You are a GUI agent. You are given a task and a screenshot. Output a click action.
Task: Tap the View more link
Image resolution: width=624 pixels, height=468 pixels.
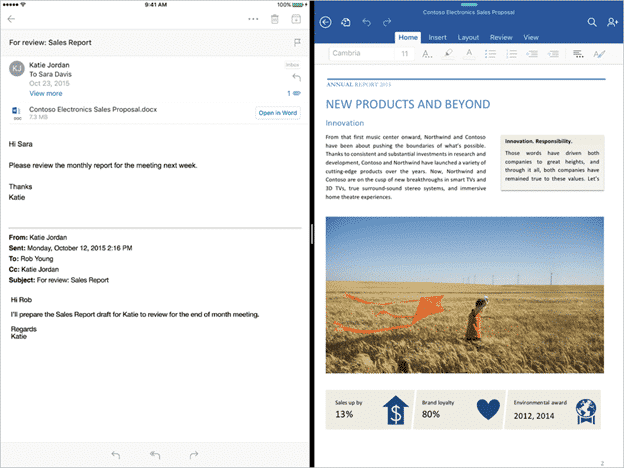coord(48,93)
